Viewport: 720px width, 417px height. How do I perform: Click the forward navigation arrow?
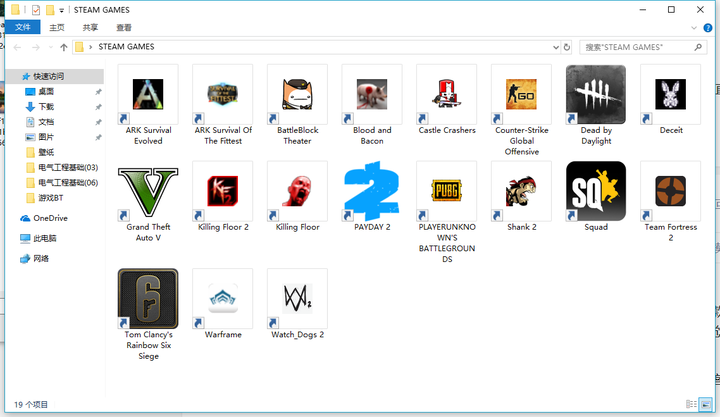[36, 47]
